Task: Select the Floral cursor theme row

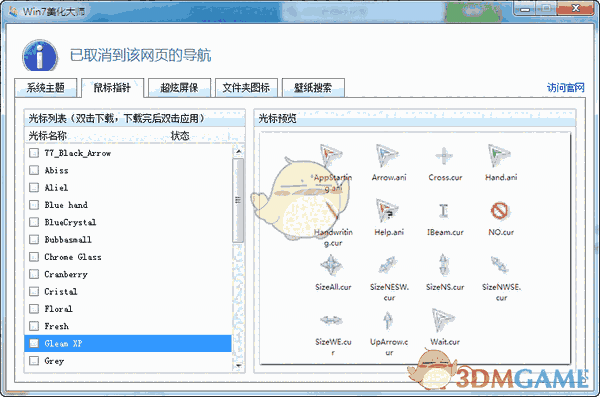Action: [x=128, y=309]
